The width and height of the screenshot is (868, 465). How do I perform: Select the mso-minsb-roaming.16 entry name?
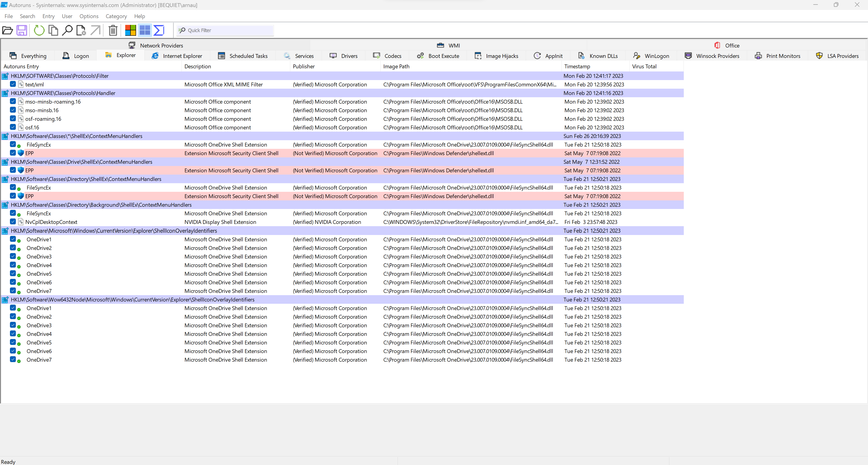tap(53, 102)
